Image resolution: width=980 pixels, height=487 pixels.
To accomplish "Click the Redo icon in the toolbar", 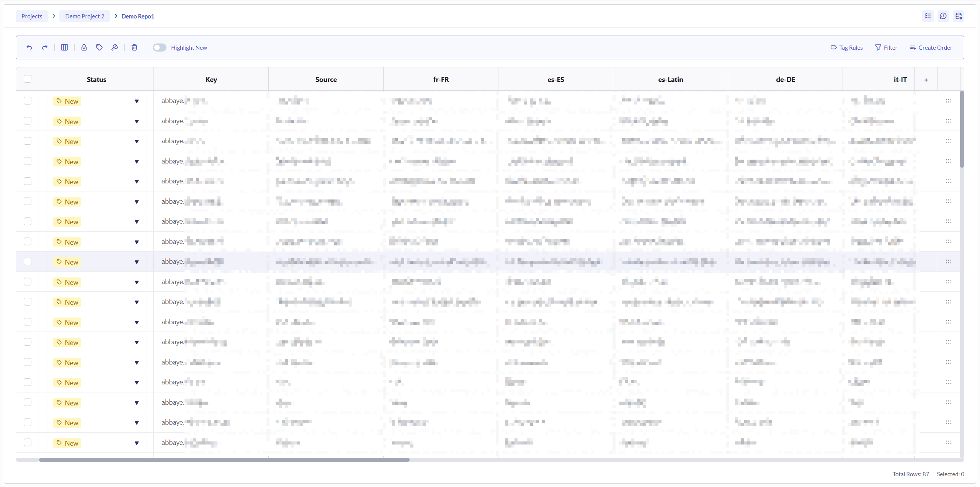I will pos(45,47).
